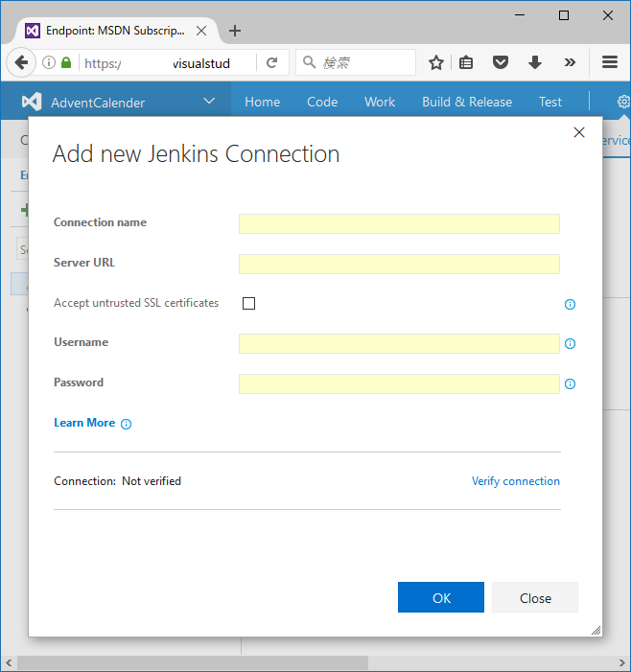Focus the Username field
631x672 pixels.
click(399, 344)
